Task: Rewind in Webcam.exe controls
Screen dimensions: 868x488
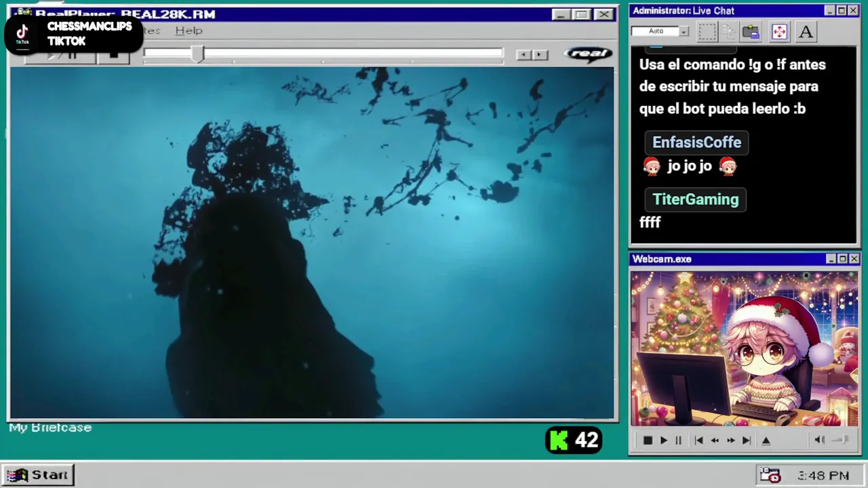Action: click(715, 441)
